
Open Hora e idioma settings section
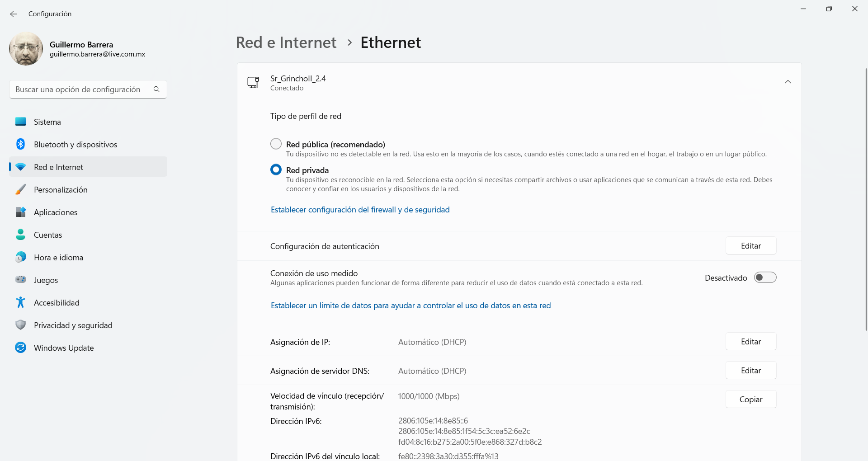58,257
